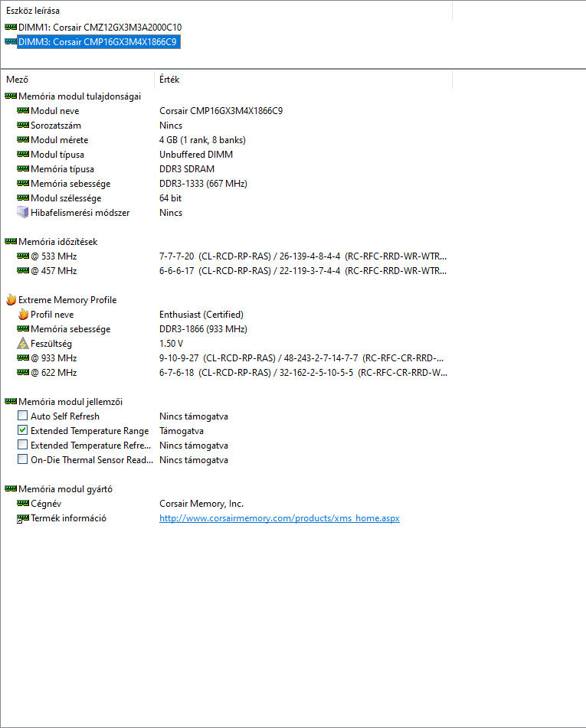Image resolution: width=586 pixels, height=728 pixels.
Task: Select the 1.50 V voltage value
Action: (x=171, y=344)
